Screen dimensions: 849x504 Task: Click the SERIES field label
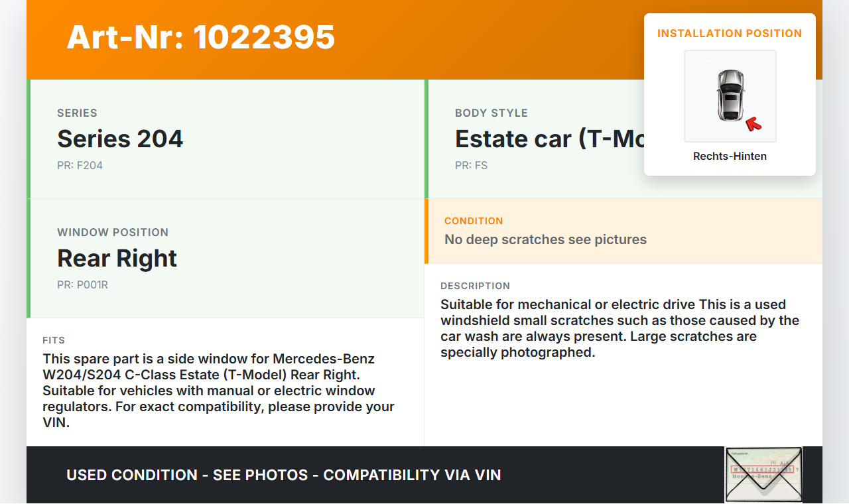77,113
